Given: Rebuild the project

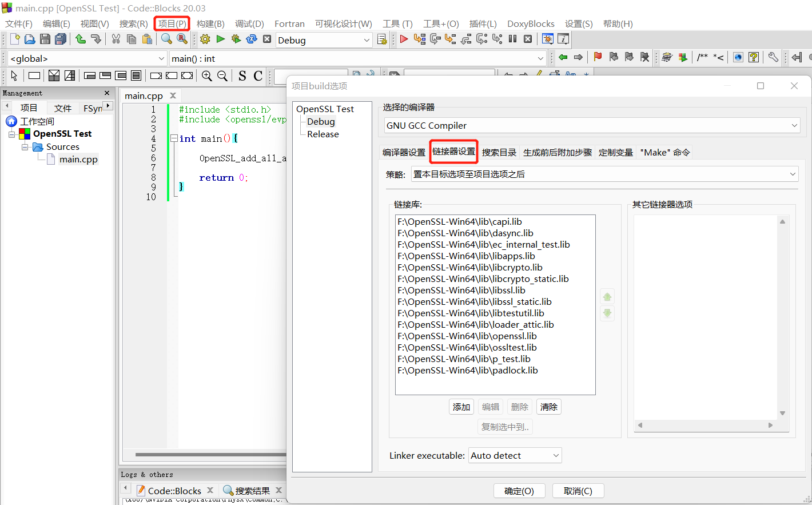Looking at the screenshot, I should [251, 39].
